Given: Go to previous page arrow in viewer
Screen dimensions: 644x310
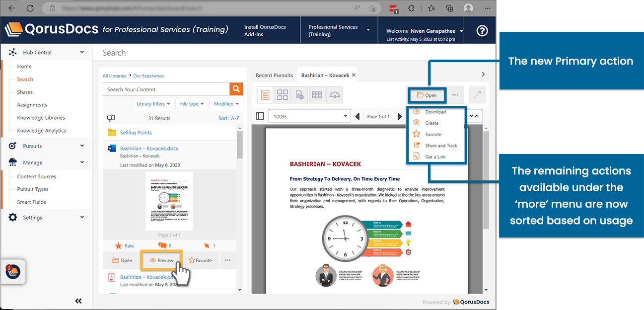Looking at the screenshot, I should (358, 116).
